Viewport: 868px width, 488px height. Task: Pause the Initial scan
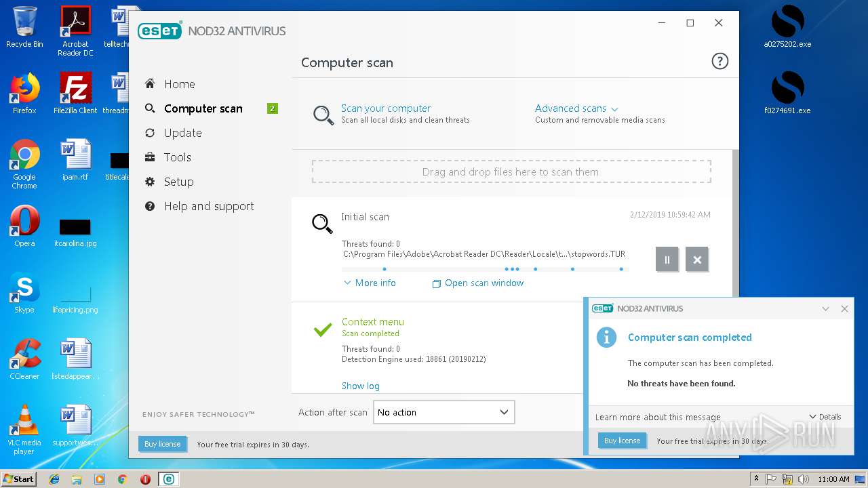click(x=667, y=260)
